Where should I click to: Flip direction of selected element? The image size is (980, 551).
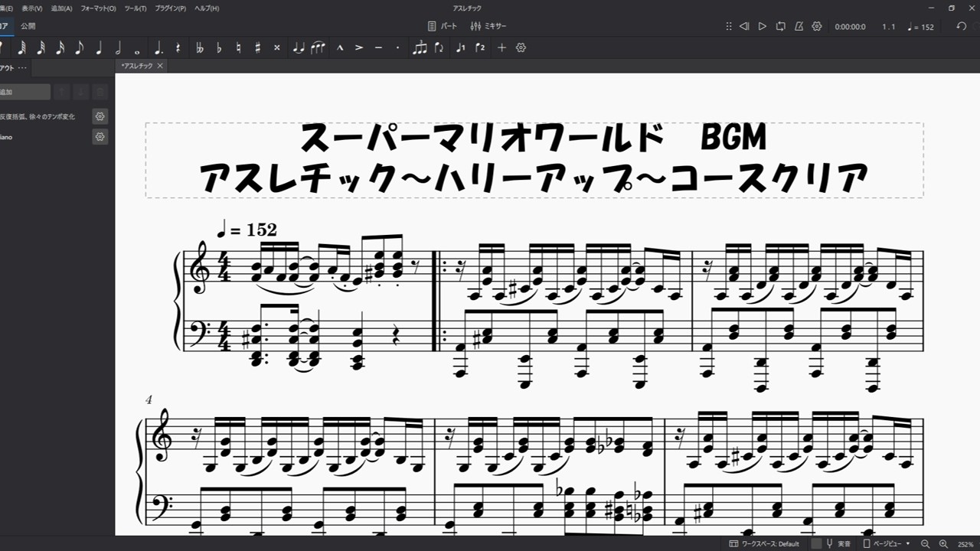point(439,47)
